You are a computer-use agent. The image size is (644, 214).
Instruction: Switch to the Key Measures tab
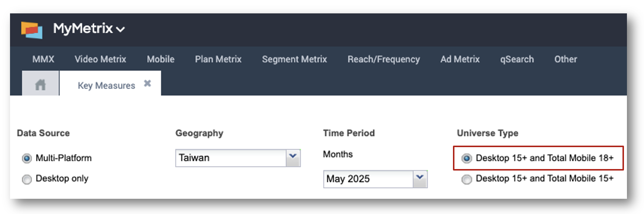click(106, 85)
